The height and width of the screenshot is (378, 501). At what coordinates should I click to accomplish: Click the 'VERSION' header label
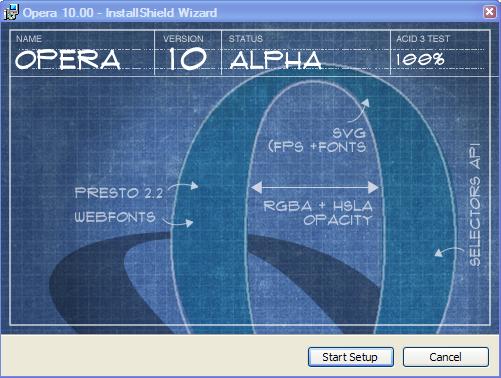183,39
